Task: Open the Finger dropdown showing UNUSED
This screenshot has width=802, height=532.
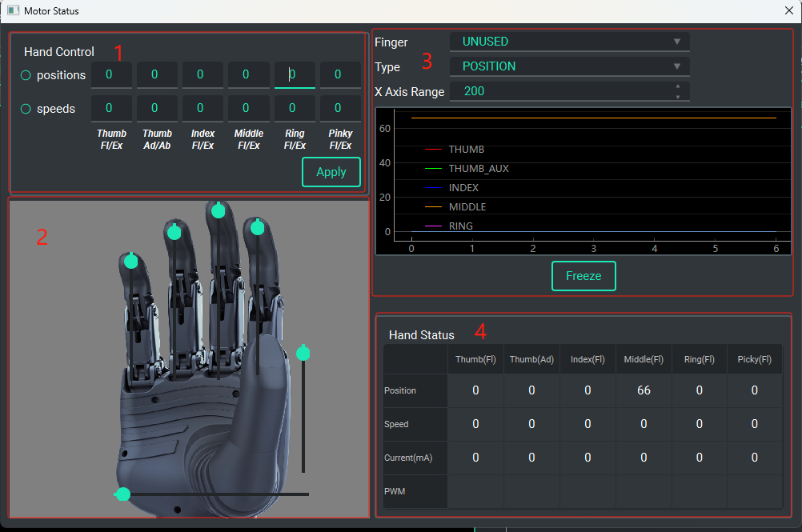Action: [569, 42]
